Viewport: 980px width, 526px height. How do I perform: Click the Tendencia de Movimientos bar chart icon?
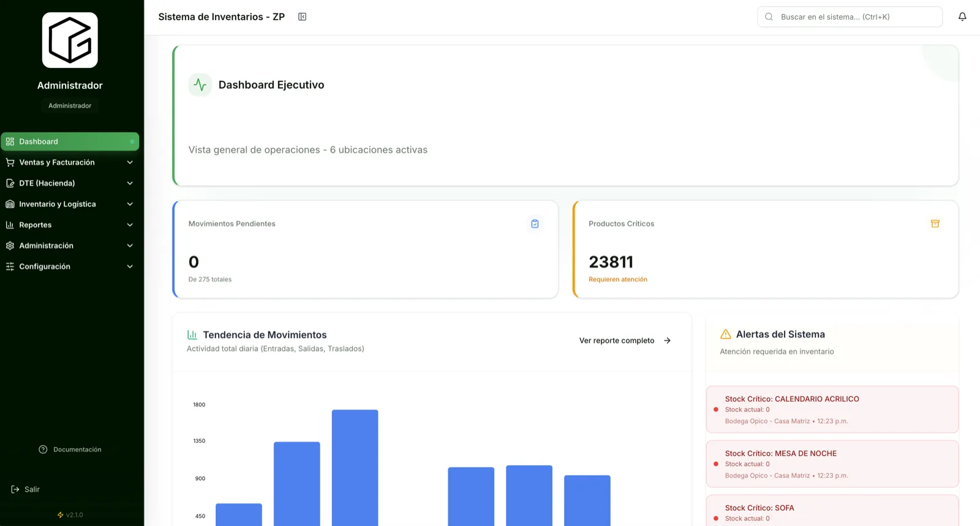coord(192,335)
